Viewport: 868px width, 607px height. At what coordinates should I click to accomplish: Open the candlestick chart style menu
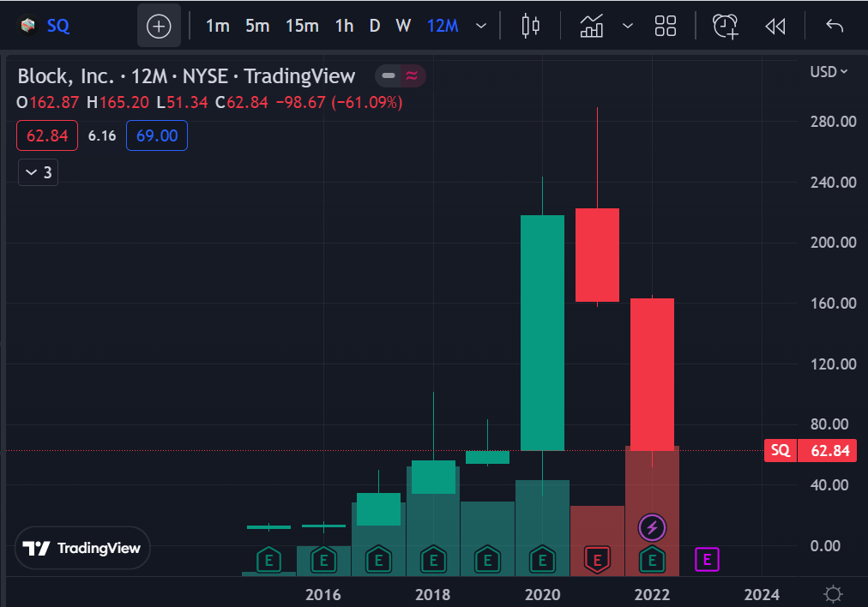tap(531, 26)
